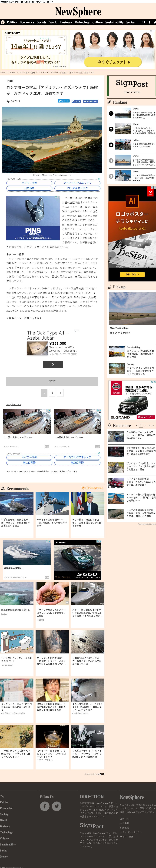Click the Sustainability link in the footer
Viewport: 156px width, 868px height.
[x=8, y=844]
